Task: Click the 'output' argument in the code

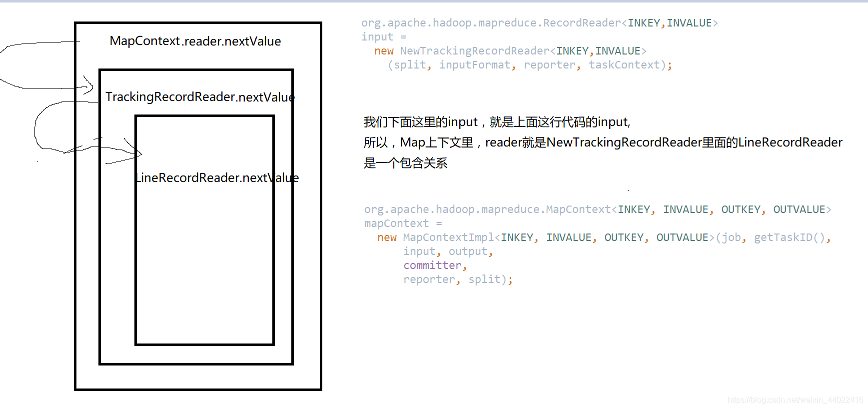Action: point(468,251)
